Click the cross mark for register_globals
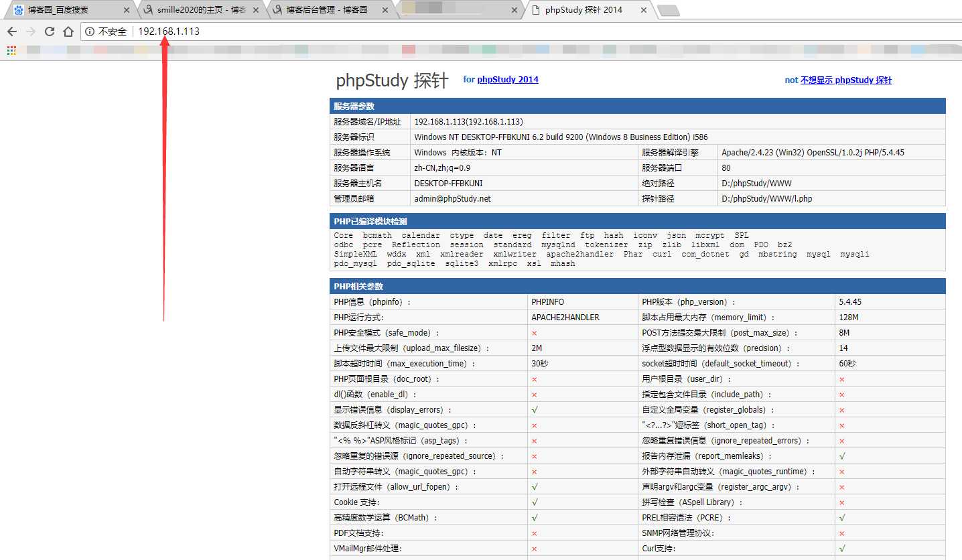This screenshot has width=962, height=560. pos(842,410)
